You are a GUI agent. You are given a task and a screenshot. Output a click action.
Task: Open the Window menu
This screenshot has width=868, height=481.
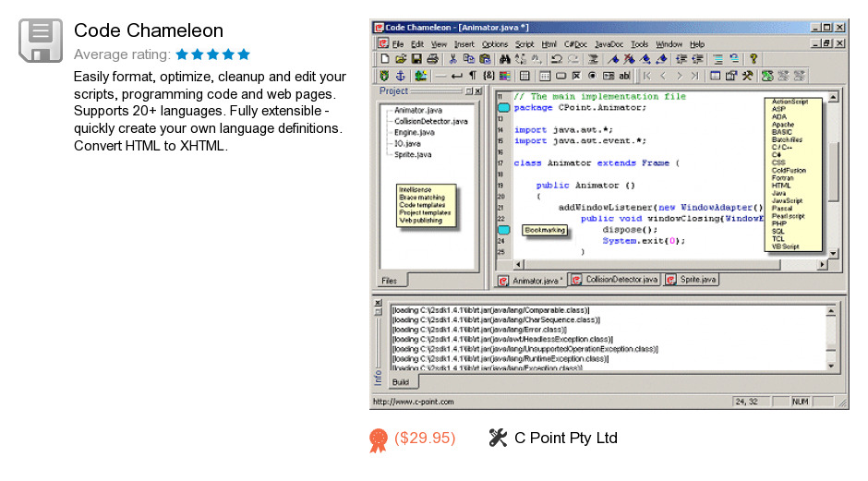click(x=669, y=43)
